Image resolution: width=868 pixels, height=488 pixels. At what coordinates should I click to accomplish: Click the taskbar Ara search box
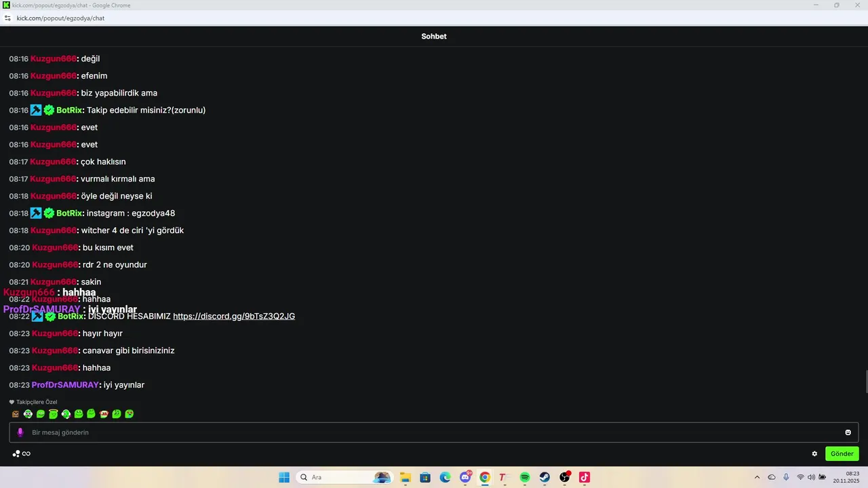click(x=344, y=477)
